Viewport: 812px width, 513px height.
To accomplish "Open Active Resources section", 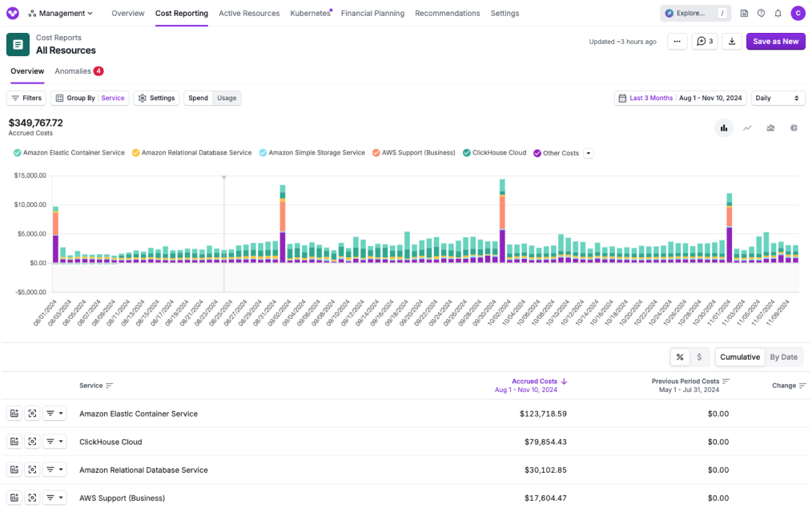I will (x=249, y=14).
